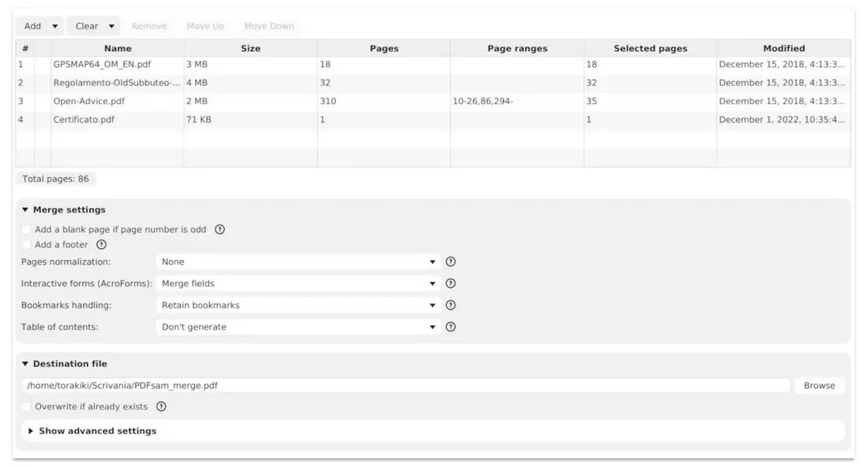Open help for Overwrite if already exists
The image size is (868, 467).
click(x=161, y=407)
